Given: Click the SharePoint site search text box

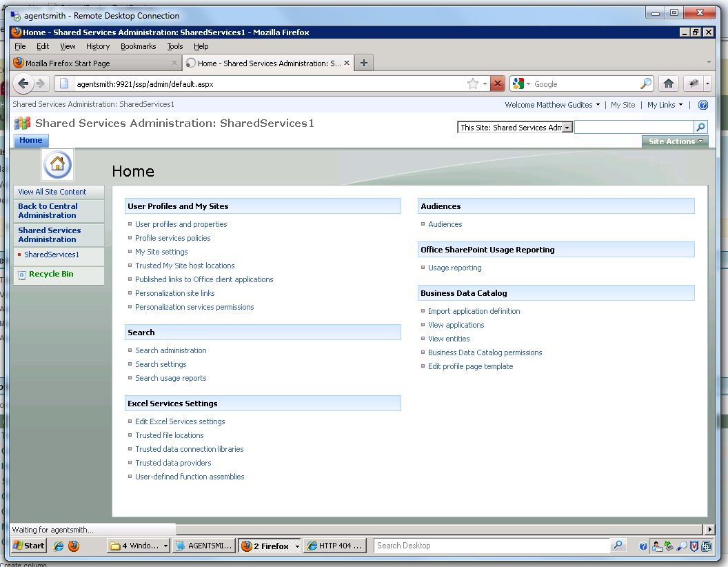Looking at the screenshot, I should pyautogui.click(x=634, y=128).
